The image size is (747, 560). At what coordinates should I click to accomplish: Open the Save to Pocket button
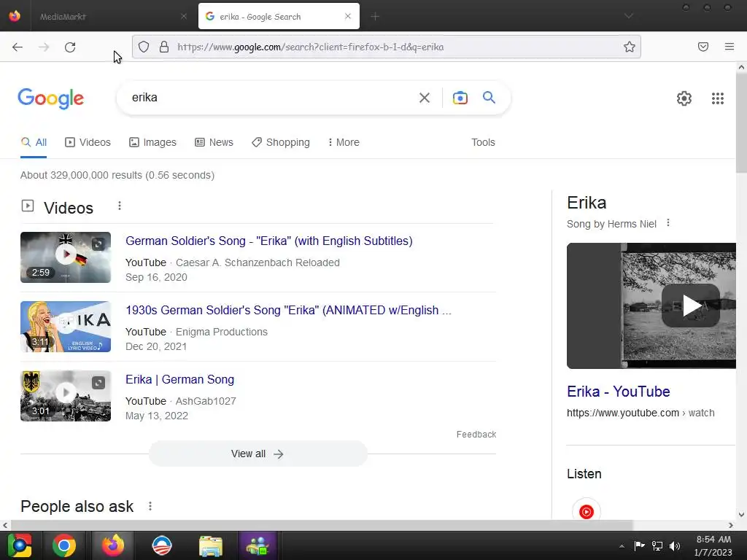pyautogui.click(x=703, y=47)
